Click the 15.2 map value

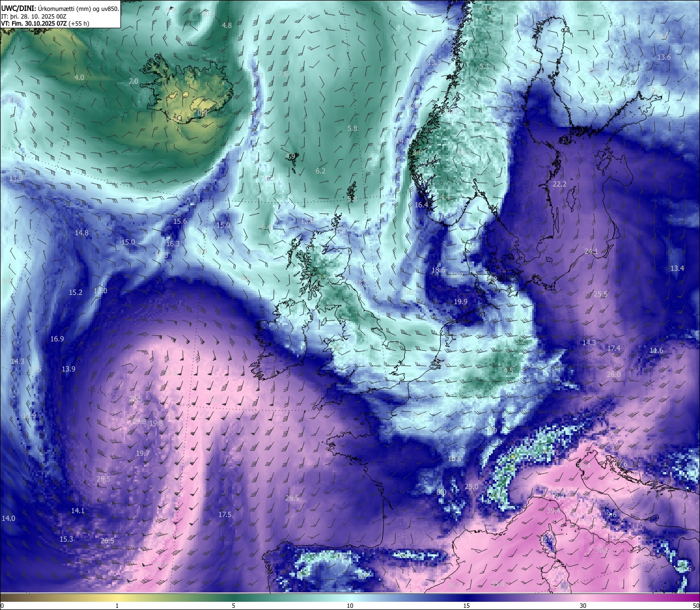pos(75,292)
